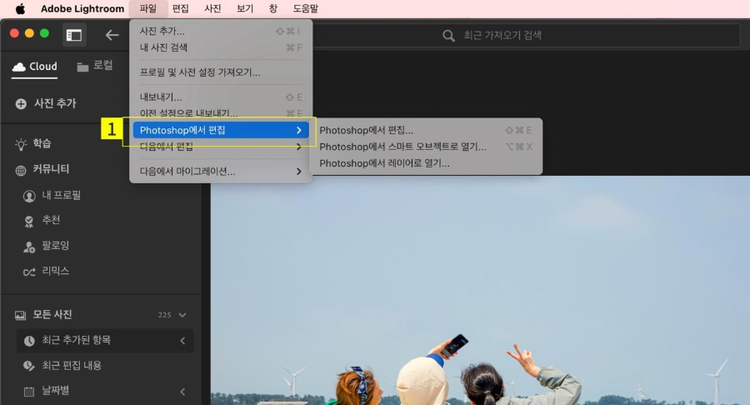Open the 커뮤니티 section

[x=51, y=169]
